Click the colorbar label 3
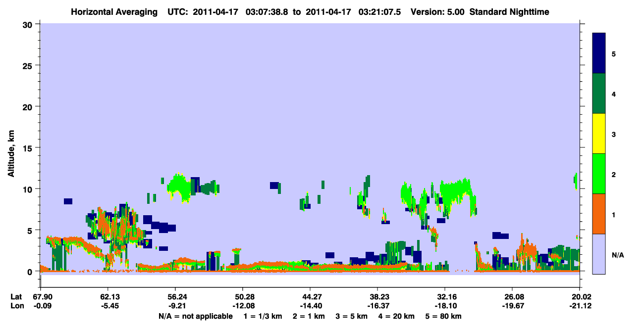Screen dimensions: 644x330 [x=614, y=134]
